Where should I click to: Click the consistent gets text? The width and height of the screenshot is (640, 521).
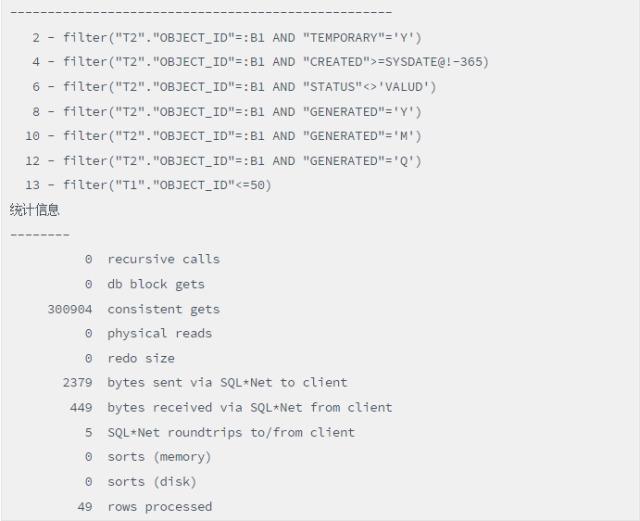[163, 309]
